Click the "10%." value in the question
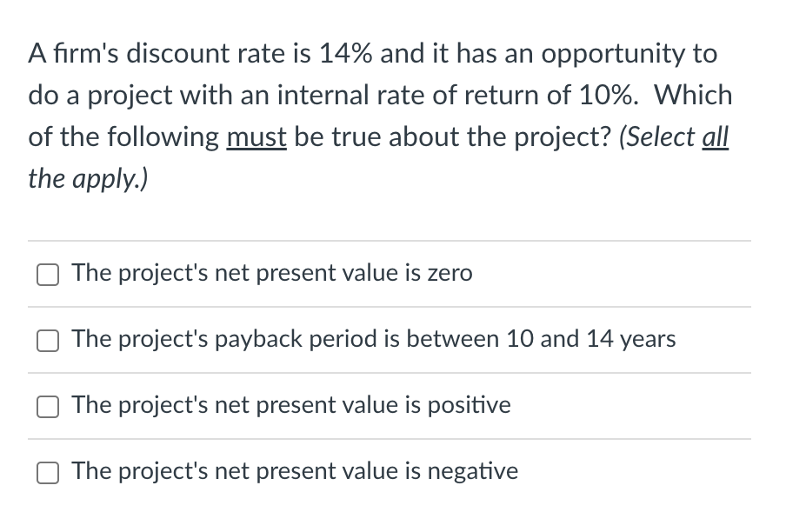The image size is (786, 532). [x=609, y=95]
